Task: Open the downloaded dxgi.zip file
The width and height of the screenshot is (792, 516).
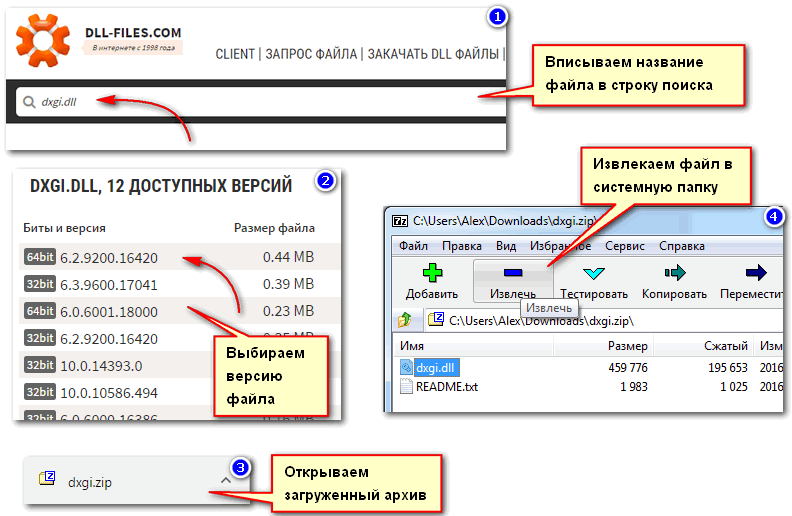Action: point(90,483)
